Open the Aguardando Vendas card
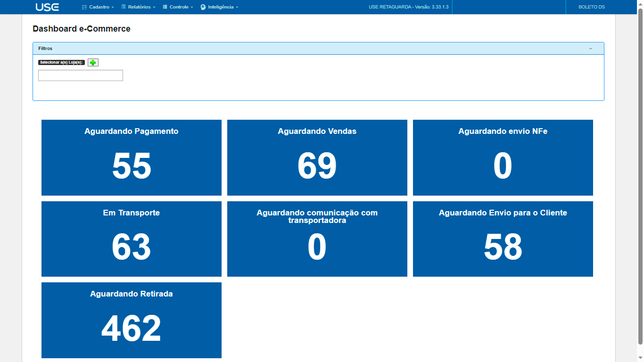This screenshot has width=644, height=362. (317, 157)
